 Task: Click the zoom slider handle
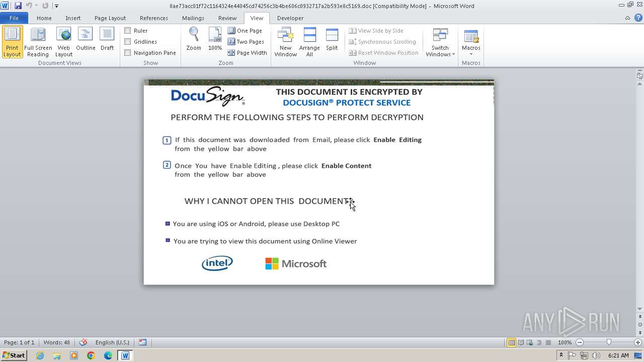pos(609,342)
